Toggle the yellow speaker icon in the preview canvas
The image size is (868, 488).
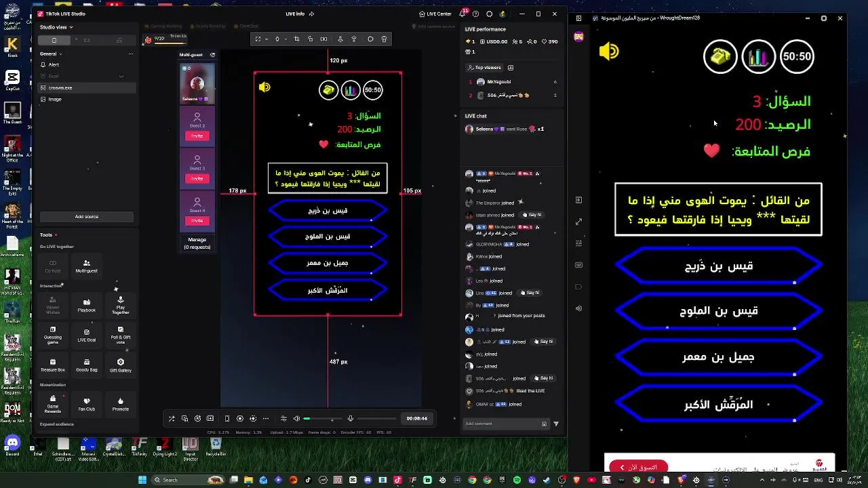264,87
